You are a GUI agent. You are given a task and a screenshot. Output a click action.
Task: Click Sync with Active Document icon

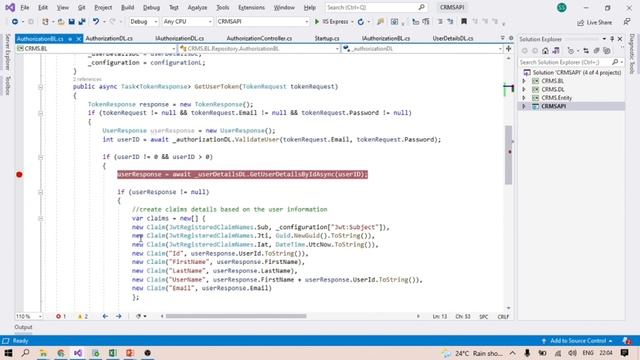pyautogui.click(x=586, y=51)
